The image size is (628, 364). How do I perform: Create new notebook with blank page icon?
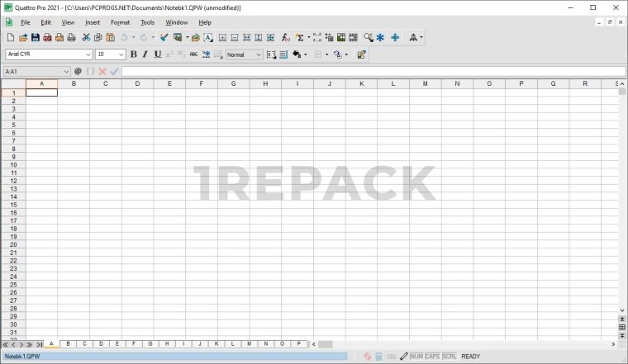click(x=10, y=38)
